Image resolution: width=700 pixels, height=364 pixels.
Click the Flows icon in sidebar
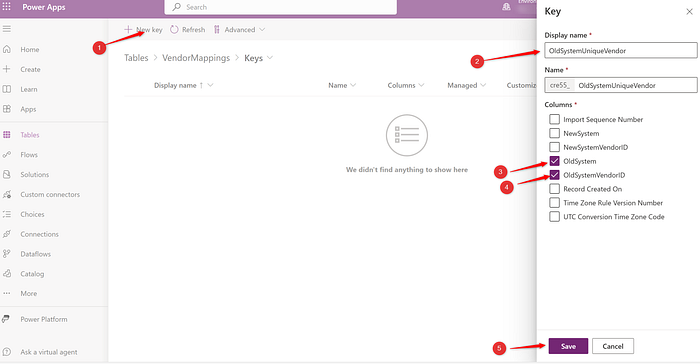click(7, 155)
